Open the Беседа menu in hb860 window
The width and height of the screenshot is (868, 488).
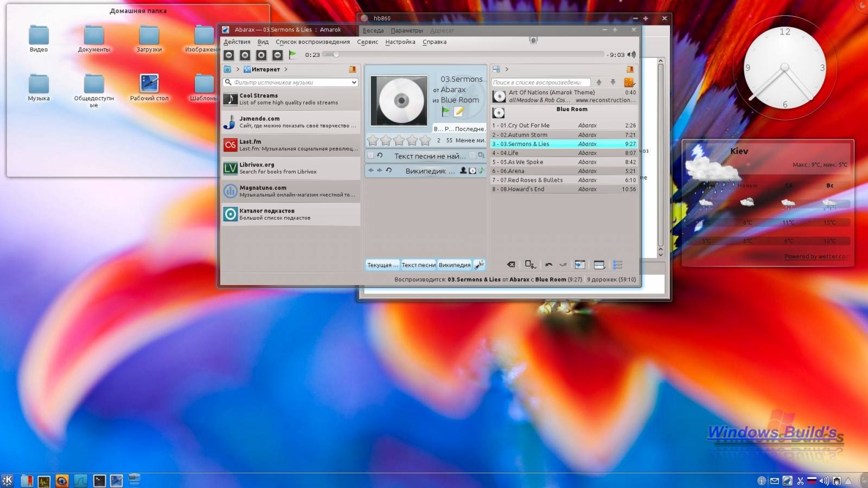[373, 30]
